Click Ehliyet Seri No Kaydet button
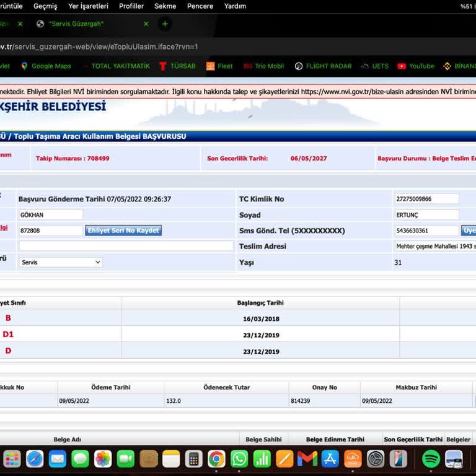 pos(123,231)
